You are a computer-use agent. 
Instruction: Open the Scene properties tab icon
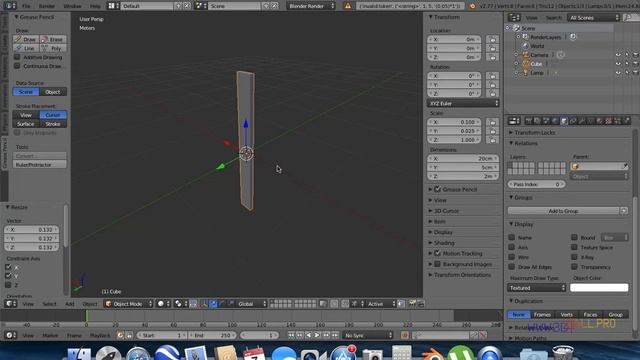[x=546, y=121]
